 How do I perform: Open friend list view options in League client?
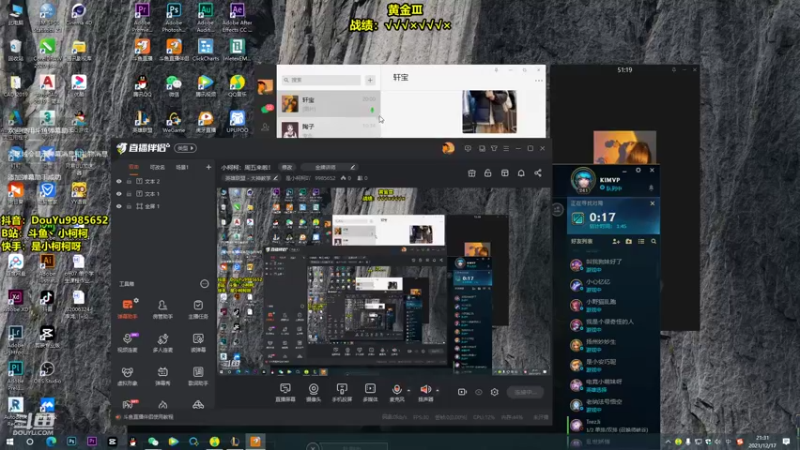(x=641, y=241)
